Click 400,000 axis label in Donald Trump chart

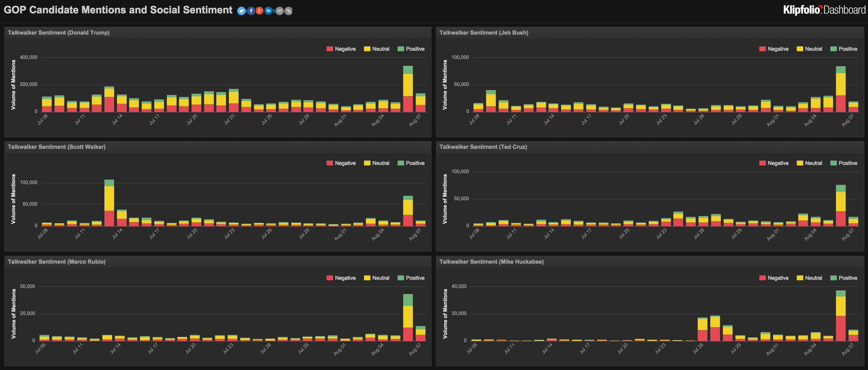pyautogui.click(x=28, y=57)
